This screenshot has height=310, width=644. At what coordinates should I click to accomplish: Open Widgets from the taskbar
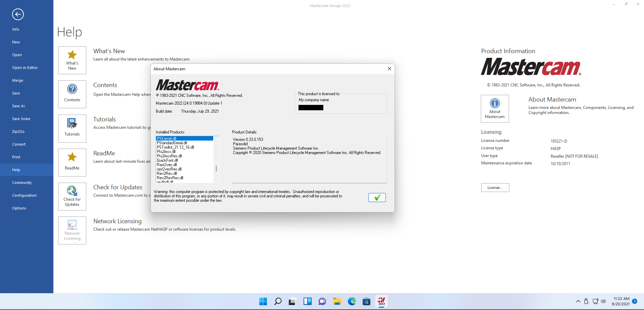[308, 301]
